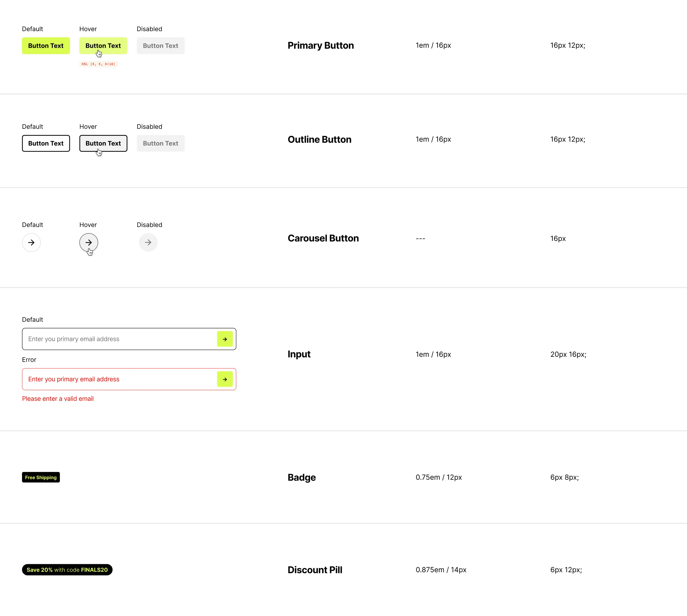Click the Carousel Button heading
The width and height of the screenshot is (687, 616).
(x=323, y=238)
